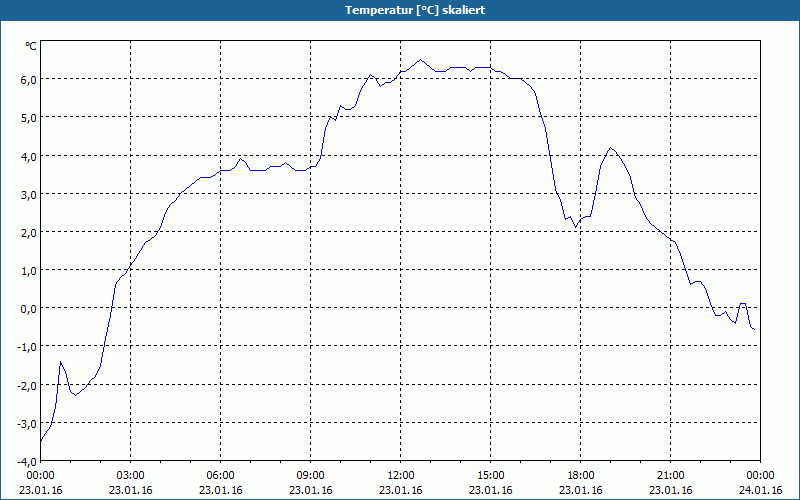Click the 15:00 time label

tap(491, 476)
